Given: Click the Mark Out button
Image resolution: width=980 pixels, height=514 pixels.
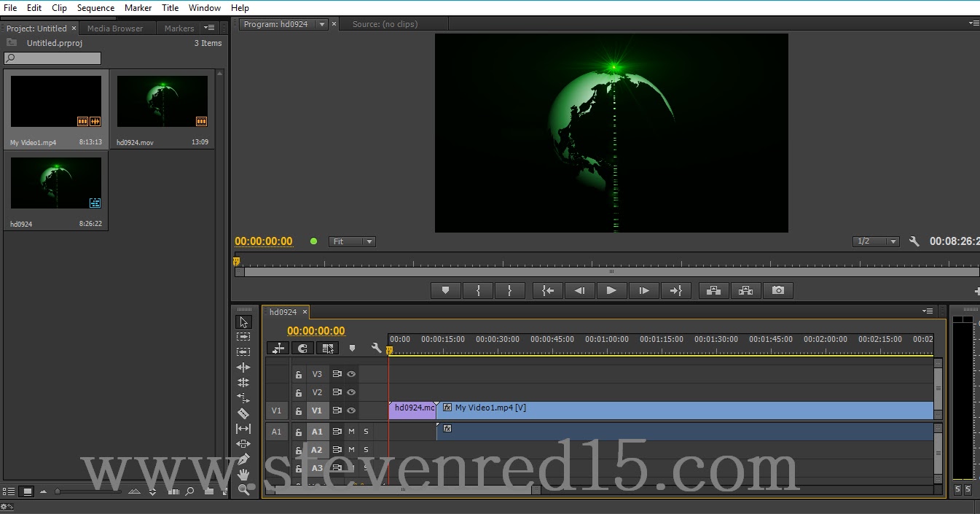Looking at the screenshot, I should [510, 290].
